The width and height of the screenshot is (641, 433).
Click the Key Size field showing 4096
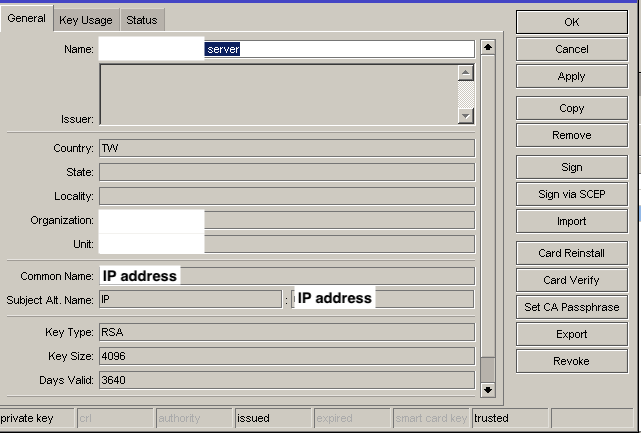coord(287,356)
